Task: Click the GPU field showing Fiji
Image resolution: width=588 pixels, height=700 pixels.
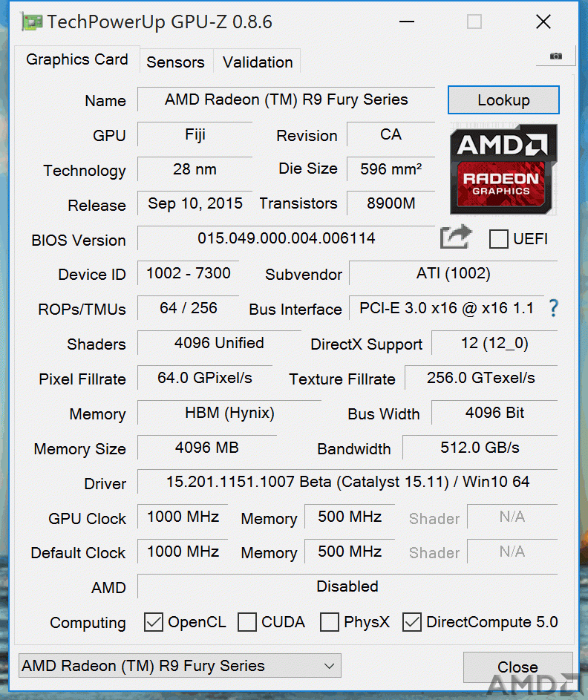Action: coord(195,134)
